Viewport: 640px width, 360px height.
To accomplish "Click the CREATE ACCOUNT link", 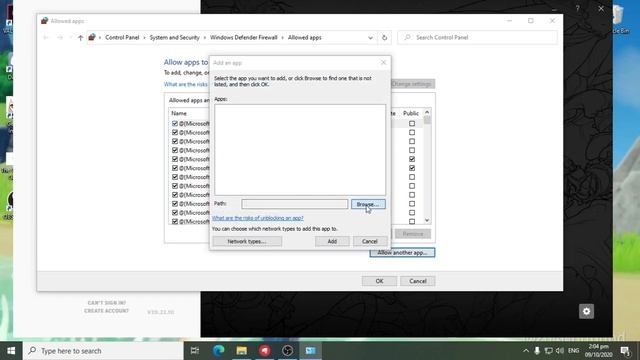I will [x=107, y=311].
